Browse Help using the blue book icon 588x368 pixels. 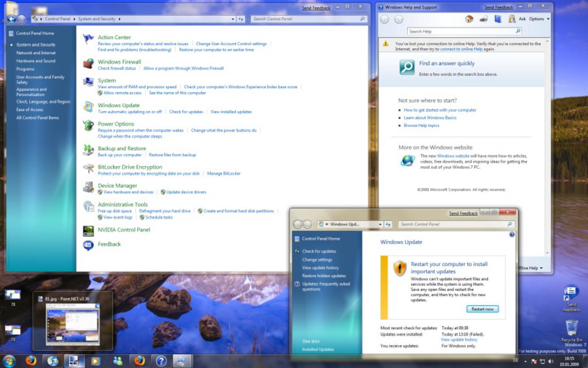498,19
